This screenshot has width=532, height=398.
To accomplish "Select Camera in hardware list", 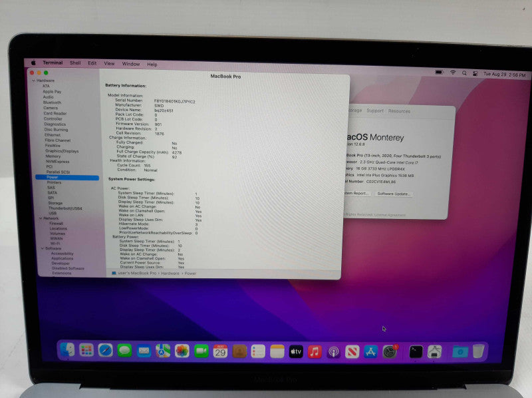I will pos(51,108).
